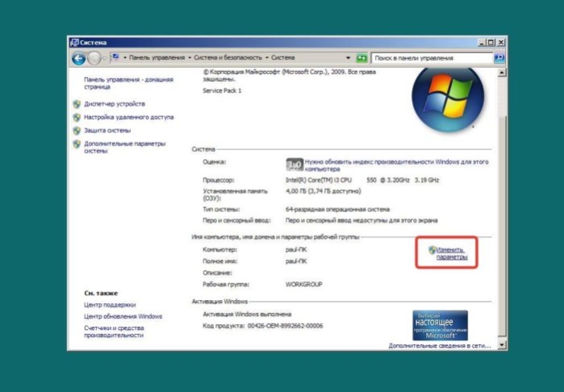Click the performance index rating badge
Image resolution: width=564 pixels, height=392 pixels.
pyautogui.click(x=295, y=165)
